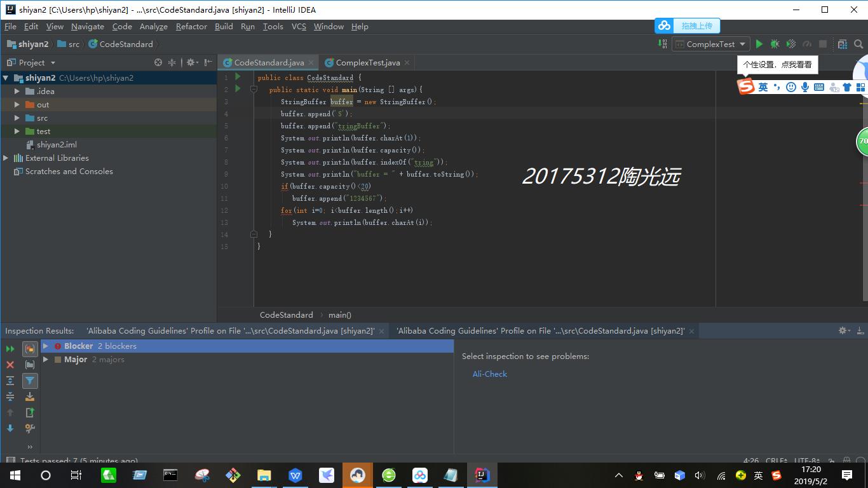The width and height of the screenshot is (868, 488).
Task: Open the Refactor menu
Action: [x=191, y=27]
